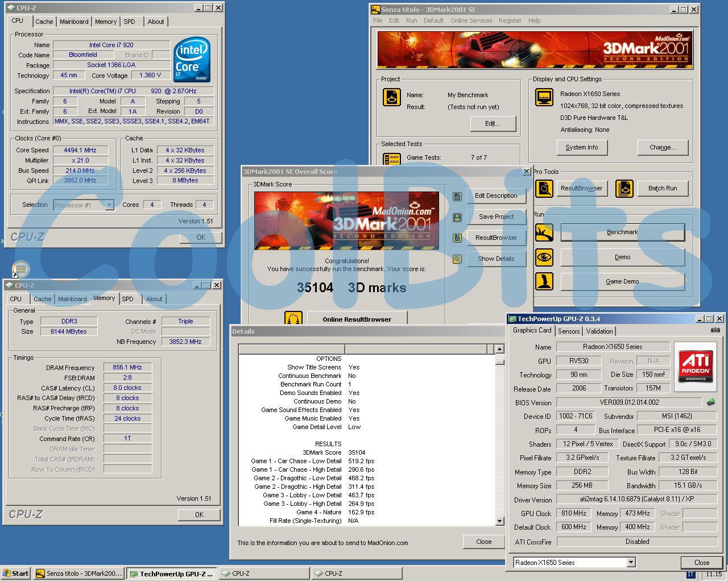Switch to the SPD tab in top CPU-Z
Screen dimensions: 728x582
coord(130,22)
